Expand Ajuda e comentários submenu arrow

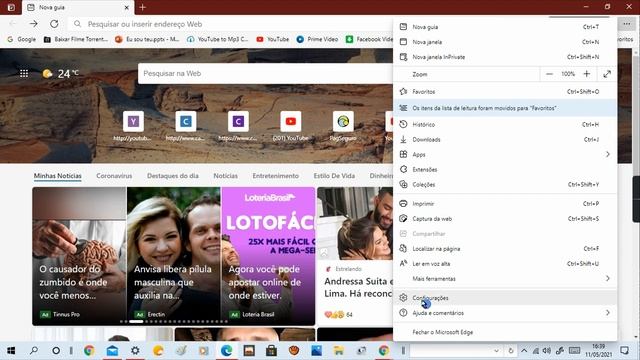point(608,313)
